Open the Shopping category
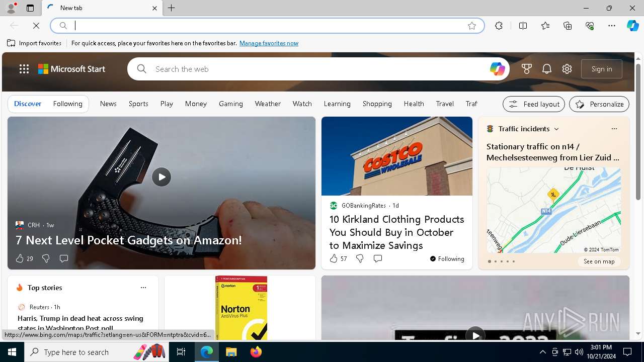 [x=377, y=104]
